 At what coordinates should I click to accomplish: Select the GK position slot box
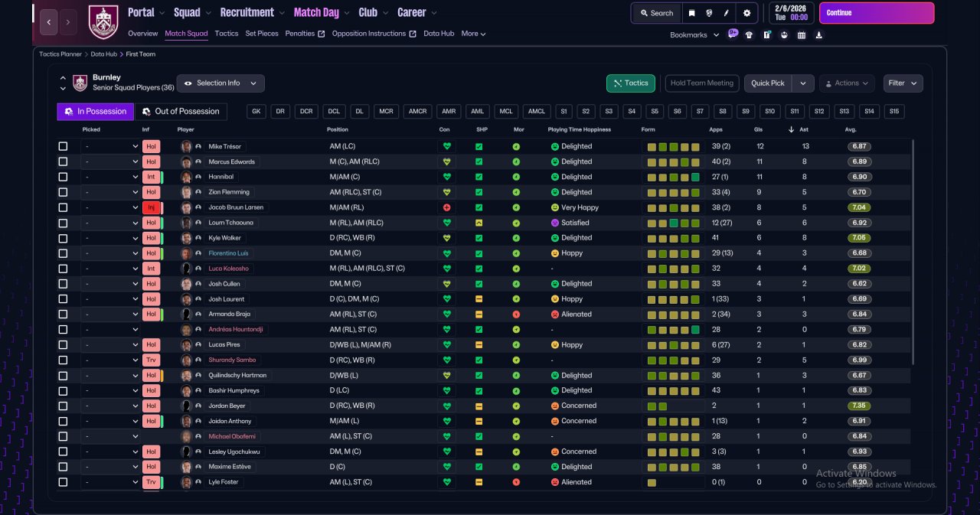256,112
